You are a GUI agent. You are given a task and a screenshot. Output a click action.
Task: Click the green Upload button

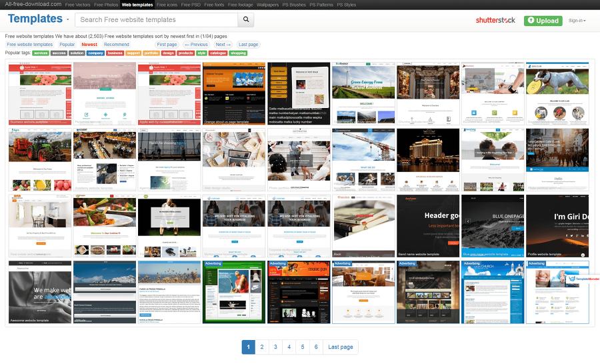(x=543, y=21)
